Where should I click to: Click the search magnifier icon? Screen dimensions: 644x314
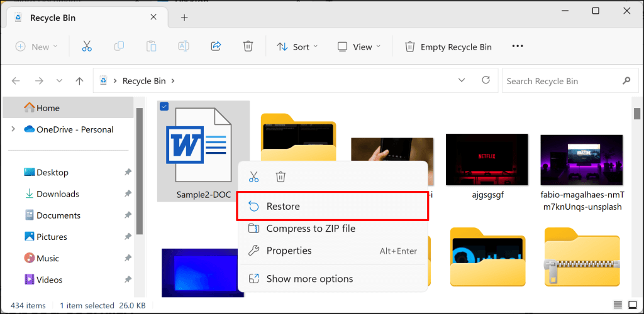point(626,80)
